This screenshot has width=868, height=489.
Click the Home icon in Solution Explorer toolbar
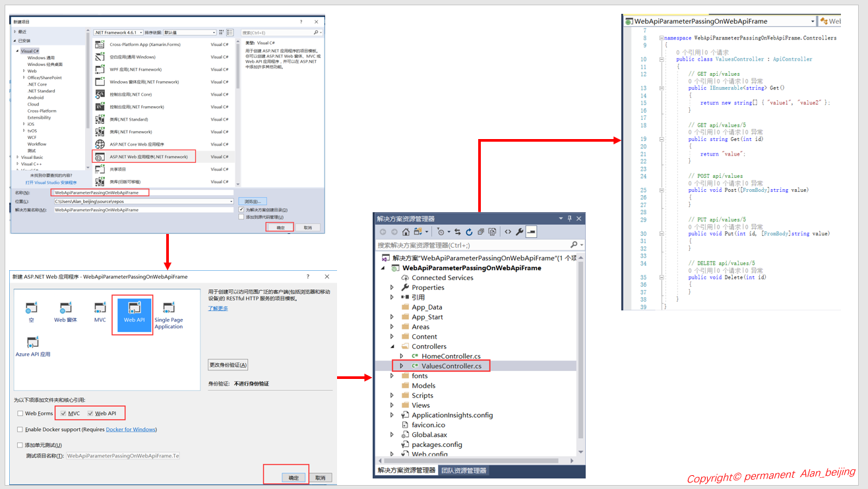tap(406, 232)
